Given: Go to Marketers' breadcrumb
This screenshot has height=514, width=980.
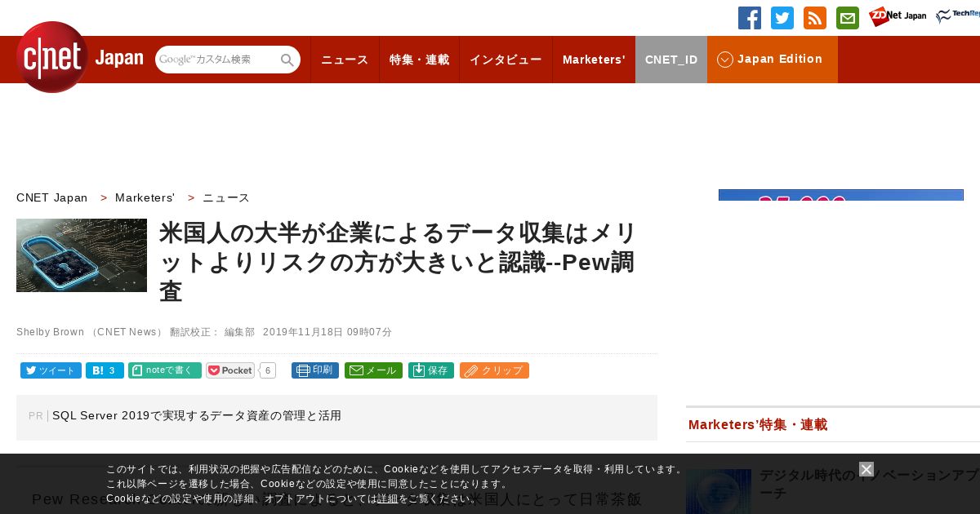Looking at the screenshot, I should pyautogui.click(x=145, y=197).
